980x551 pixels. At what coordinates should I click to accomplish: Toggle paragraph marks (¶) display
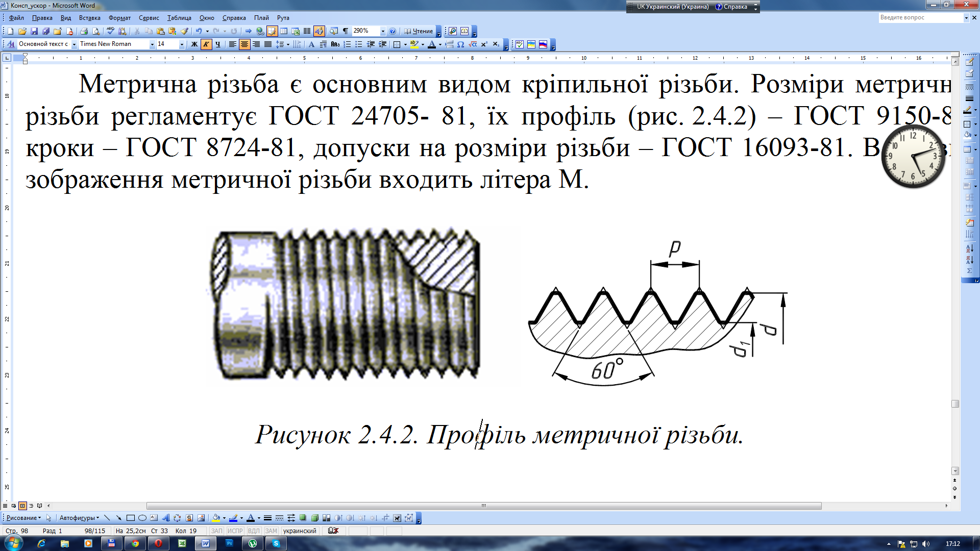click(346, 31)
